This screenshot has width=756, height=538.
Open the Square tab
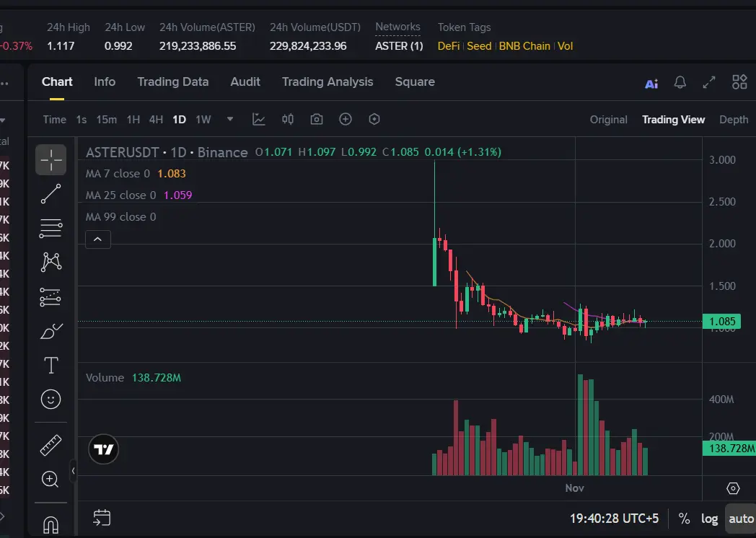coord(415,81)
